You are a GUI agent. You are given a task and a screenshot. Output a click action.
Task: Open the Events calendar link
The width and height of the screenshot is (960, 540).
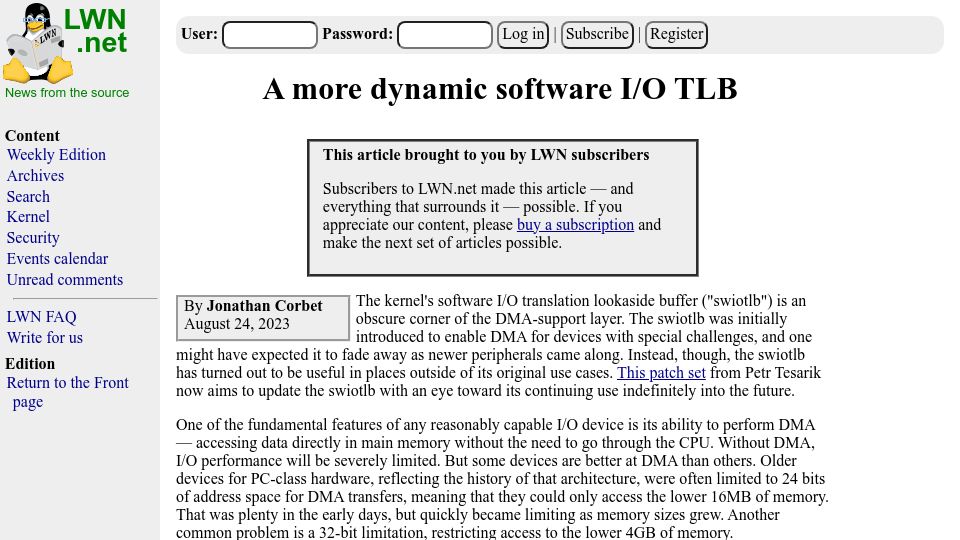(x=58, y=258)
